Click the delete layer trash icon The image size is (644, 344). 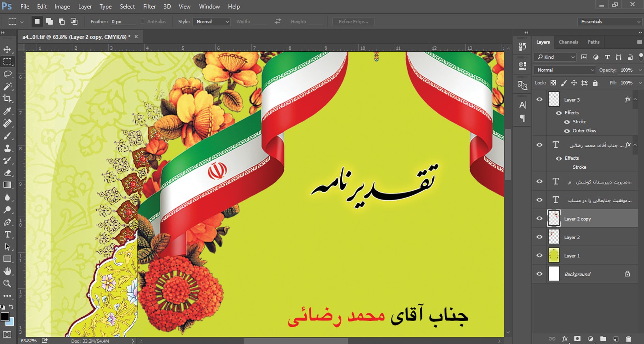(629, 339)
